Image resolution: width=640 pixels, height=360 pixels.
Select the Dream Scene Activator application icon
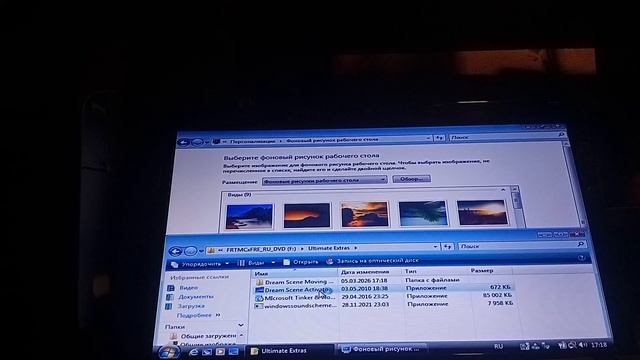[259, 290]
